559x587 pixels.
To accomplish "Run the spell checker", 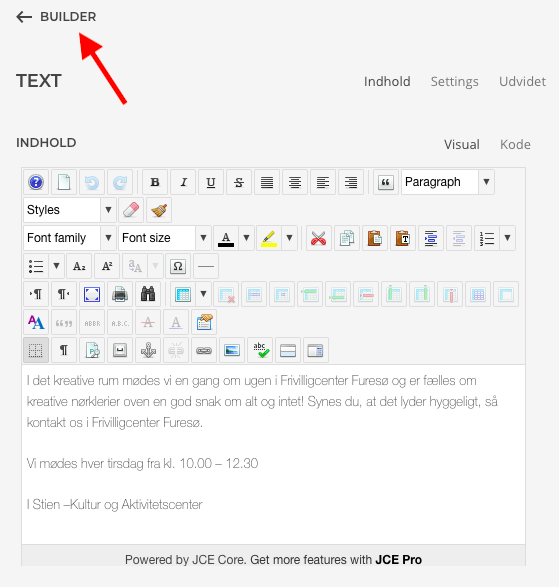I will (x=260, y=350).
